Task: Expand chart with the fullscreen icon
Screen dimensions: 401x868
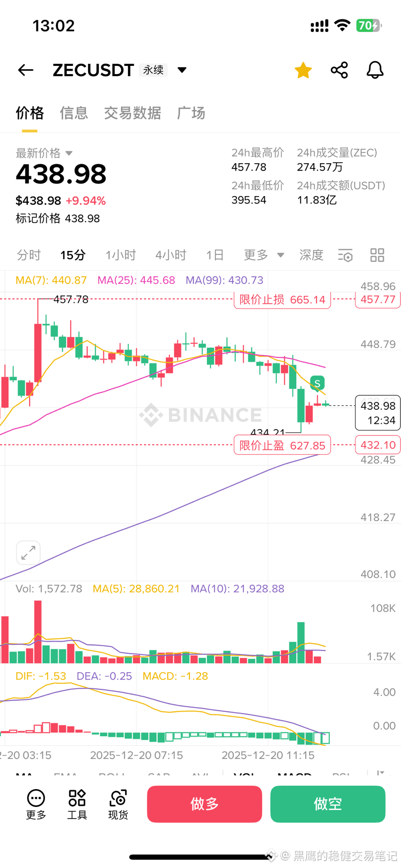Action: 28,552
